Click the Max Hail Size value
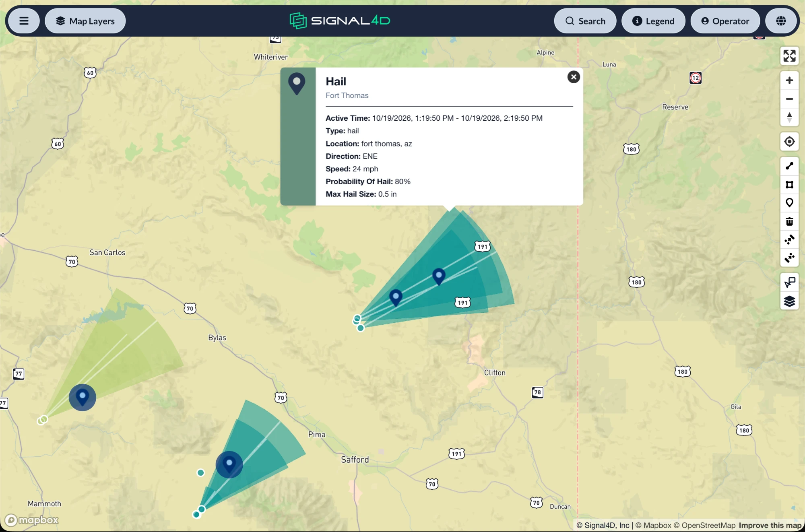 pyautogui.click(x=387, y=194)
